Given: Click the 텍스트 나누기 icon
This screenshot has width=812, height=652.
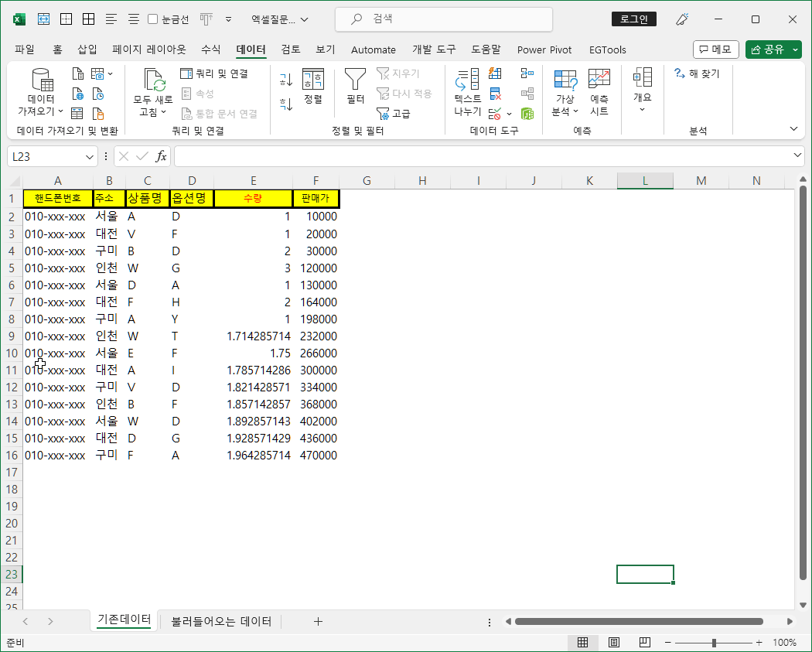Looking at the screenshot, I should coord(467,79).
